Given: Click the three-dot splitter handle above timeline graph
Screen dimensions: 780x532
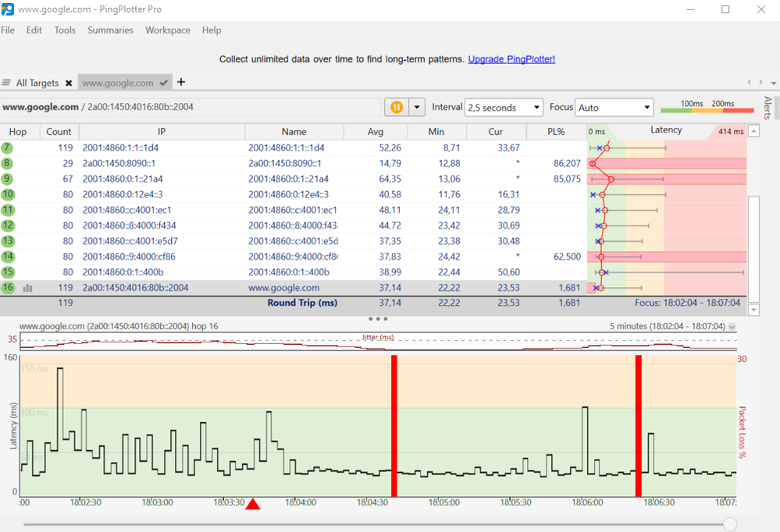Looking at the screenshot, I should 378,319.
